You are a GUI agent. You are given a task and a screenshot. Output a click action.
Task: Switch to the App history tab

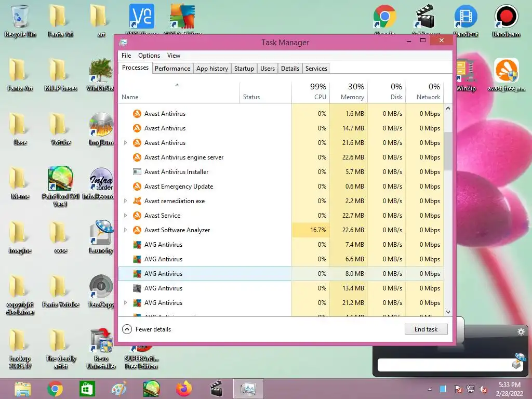[212, 69]
